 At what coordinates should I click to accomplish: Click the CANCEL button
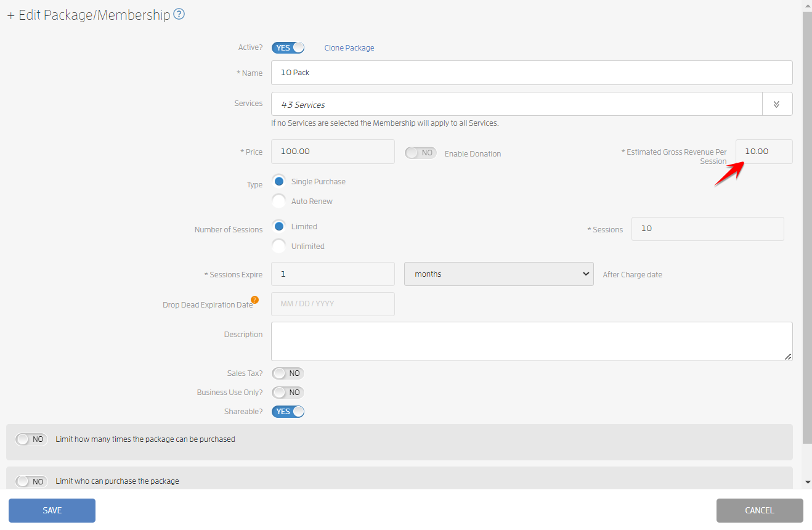[760, 510]
